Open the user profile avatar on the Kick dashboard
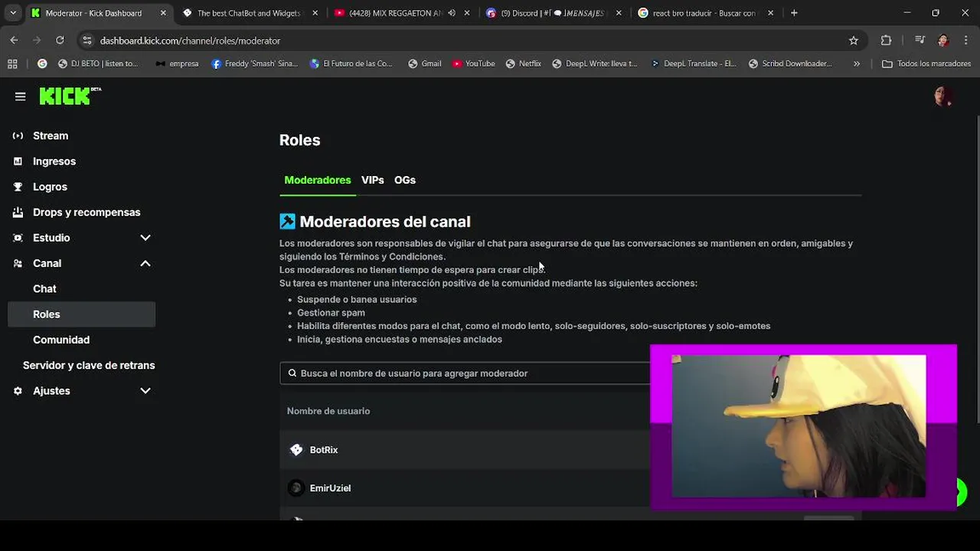Screen dimensions: 980x551 (x=942, y=96)
